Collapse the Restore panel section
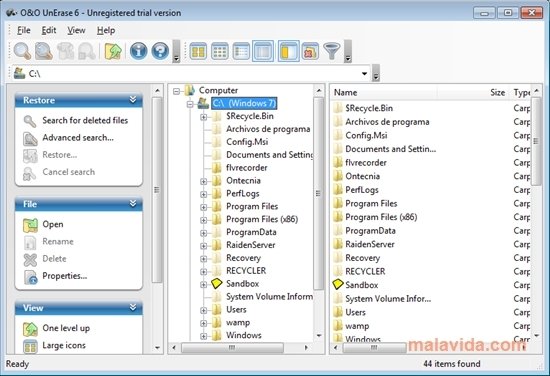The width and height of the screenshot is (550, 376). tap(133, 100)
